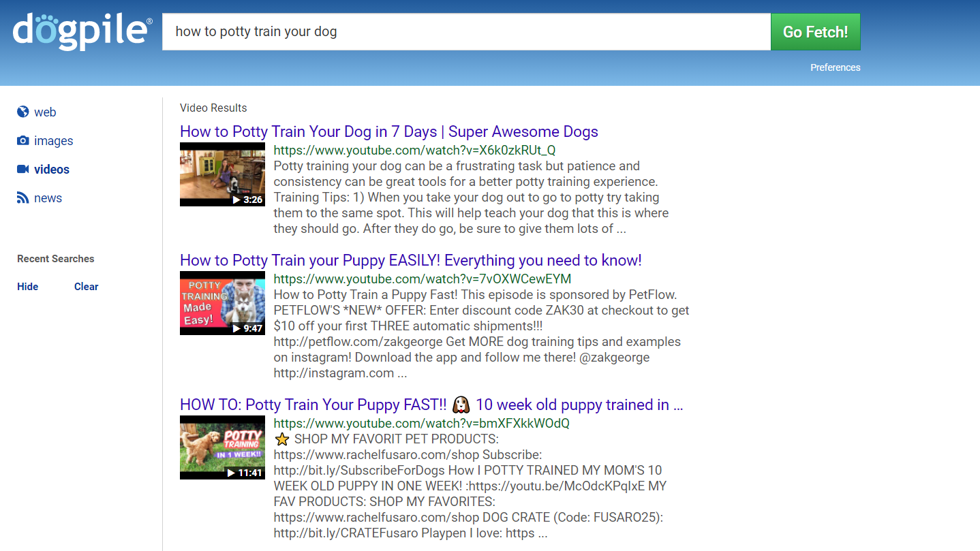
Task: Play the 11:41 Potty Training thumbnail
Action: [x=222, y=447]
